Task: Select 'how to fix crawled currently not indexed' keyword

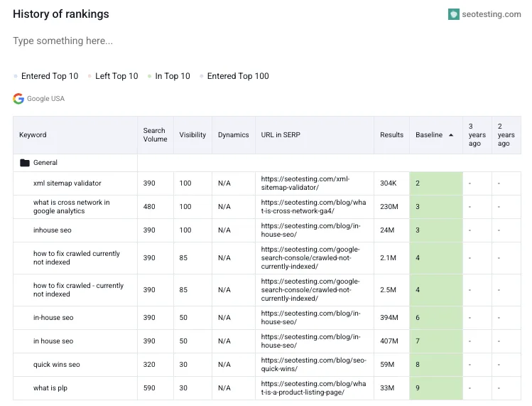Action: 76,258
